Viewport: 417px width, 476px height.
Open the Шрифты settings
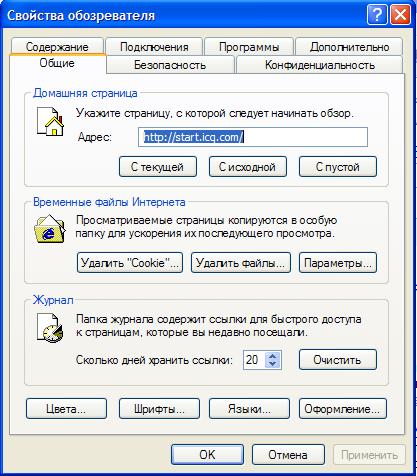(x=159, y=409)
